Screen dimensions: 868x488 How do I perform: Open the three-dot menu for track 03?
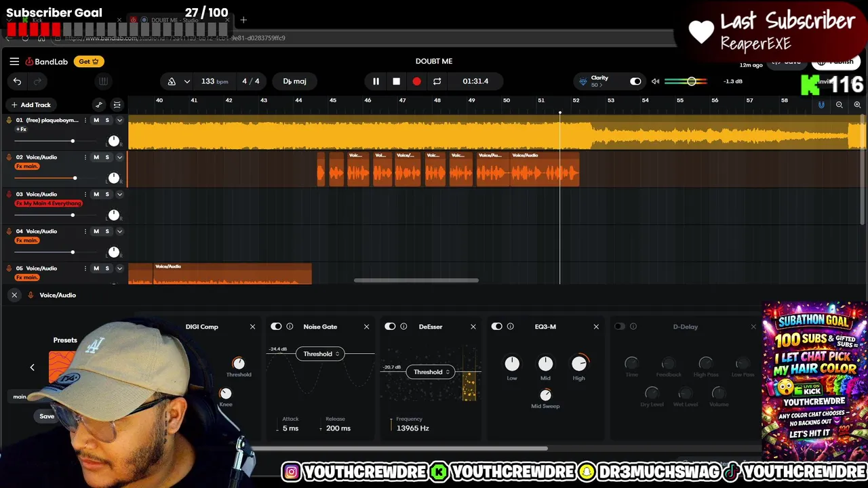pos(85,195)
